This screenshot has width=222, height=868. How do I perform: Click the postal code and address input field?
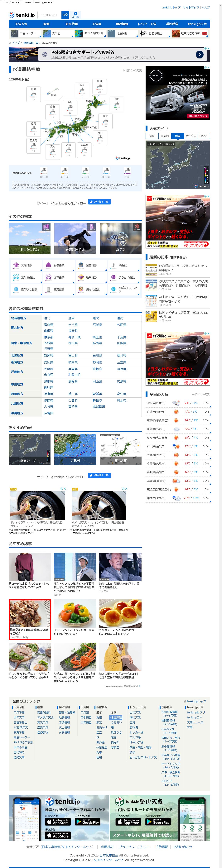[x=49, y=15]
